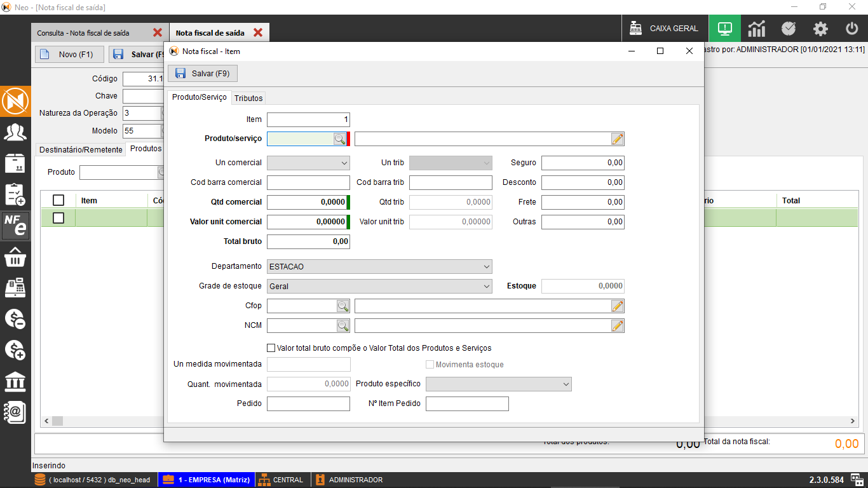Click the Seguro value field
Image resolution: width=868 pixels, height=488 pixels.
click(583, 163)
